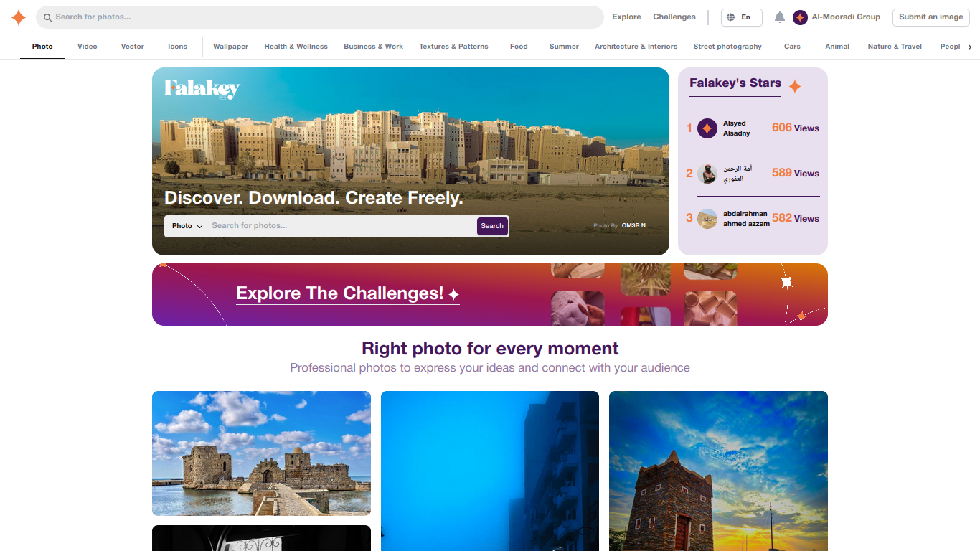Open the Explore menu item
Screen dimensions: 980x551
click(x=626, y=17)
